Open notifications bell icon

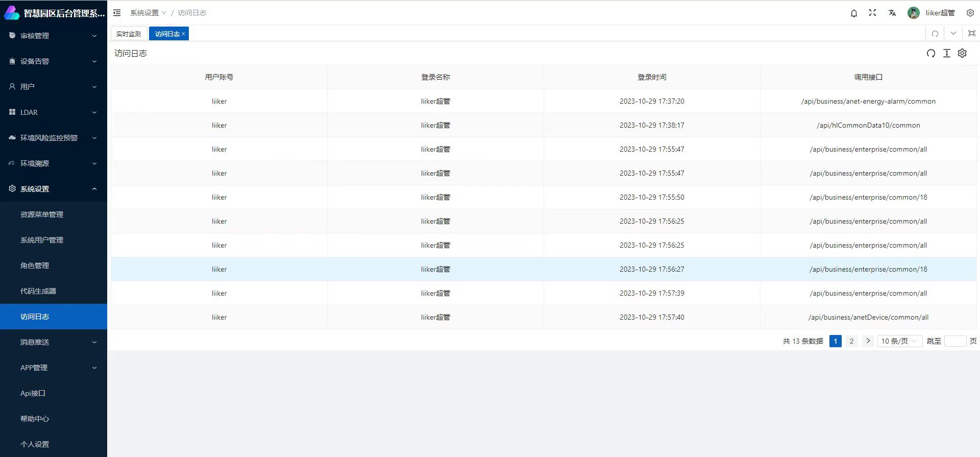854,13
